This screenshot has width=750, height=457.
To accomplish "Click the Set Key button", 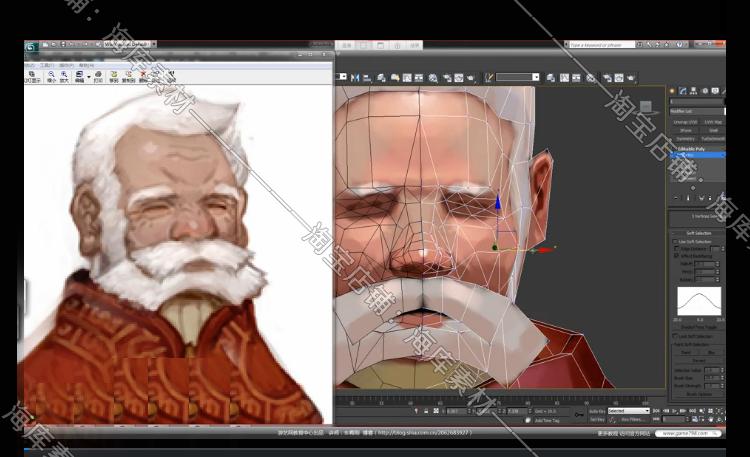I will click(596, 420).
